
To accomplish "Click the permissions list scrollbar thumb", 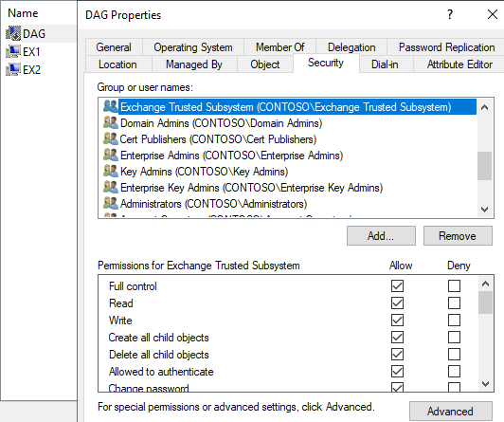I will click(485, 303).
